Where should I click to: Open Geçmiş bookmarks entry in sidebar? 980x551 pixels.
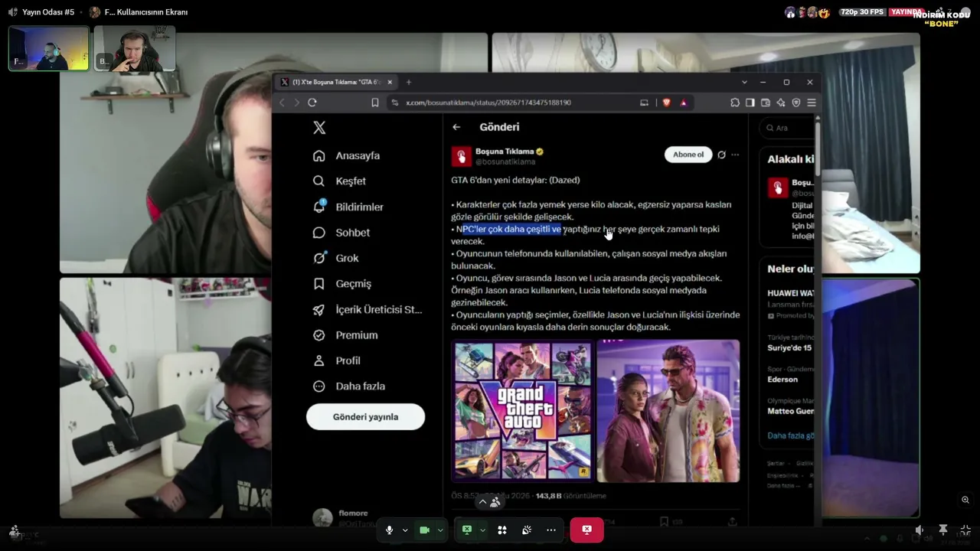click(342, 284)
